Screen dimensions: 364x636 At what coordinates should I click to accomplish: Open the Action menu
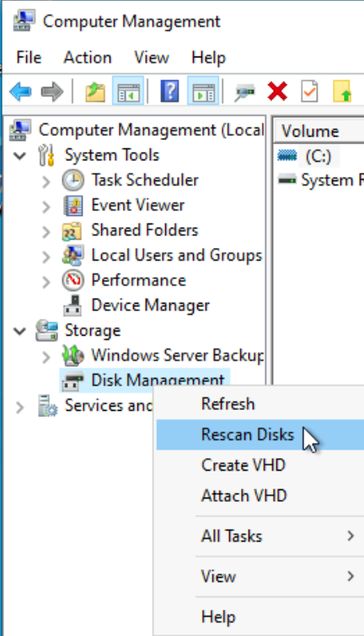coord(88,57)
